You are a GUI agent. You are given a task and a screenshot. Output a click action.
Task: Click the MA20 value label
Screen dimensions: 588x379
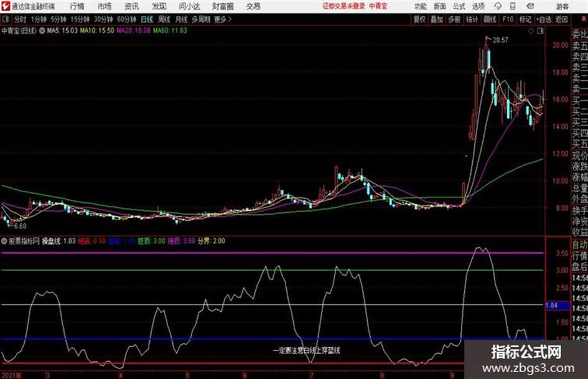(133, 30)
